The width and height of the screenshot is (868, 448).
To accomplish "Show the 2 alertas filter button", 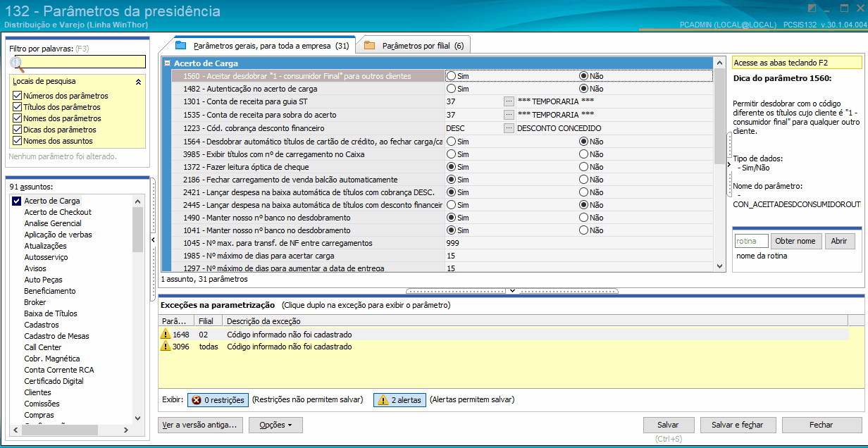I will [x=399, y=400].
